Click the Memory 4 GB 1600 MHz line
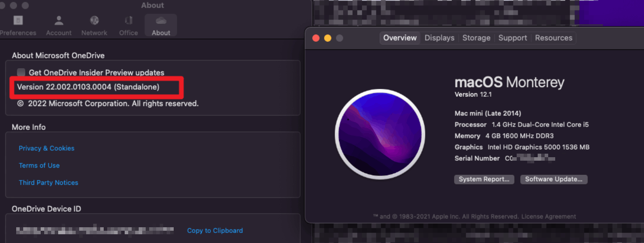Viewport: 644px width, 243px height. (x=504, y=136)
